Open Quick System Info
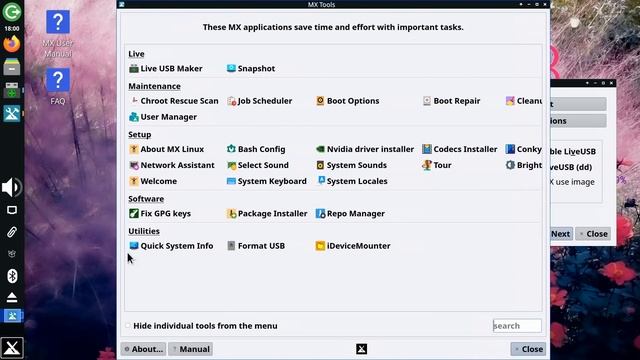Image resolution: width=640 pixels, height=360 pixels. (171, 246)
